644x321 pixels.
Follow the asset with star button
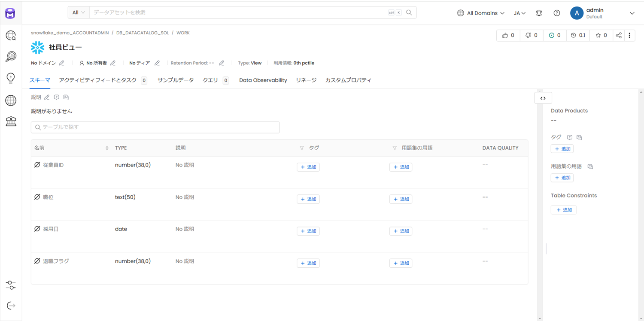tap(601, 36)
